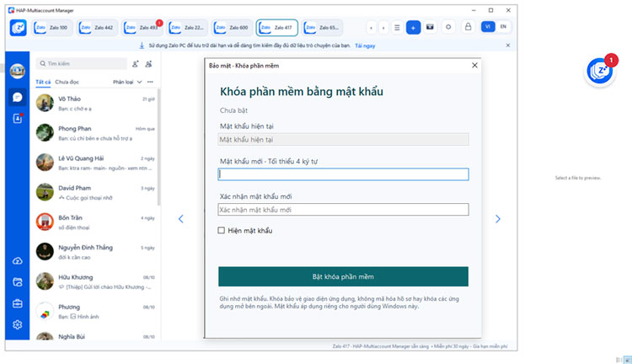Open chat with Nghĩa Bùi
Screen dimensions: 632x364
[95, 335]
